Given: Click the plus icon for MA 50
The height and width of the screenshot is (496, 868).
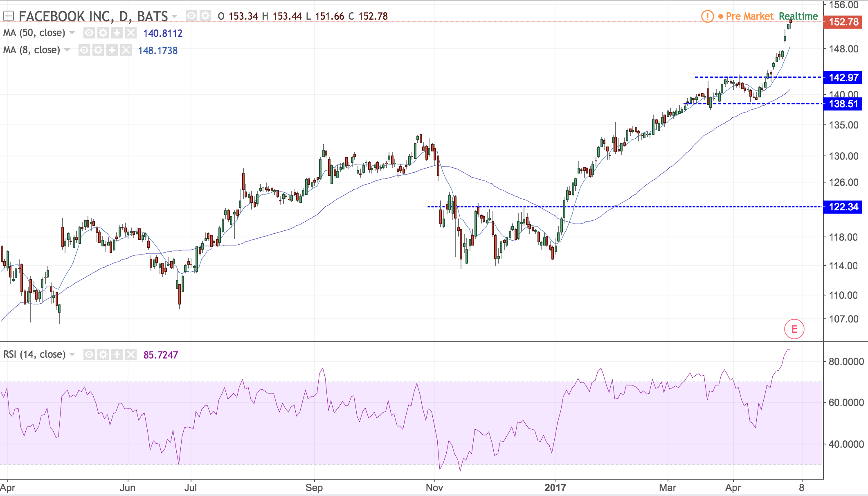Looking at the screenshot, I should click(x=117, y=33).
